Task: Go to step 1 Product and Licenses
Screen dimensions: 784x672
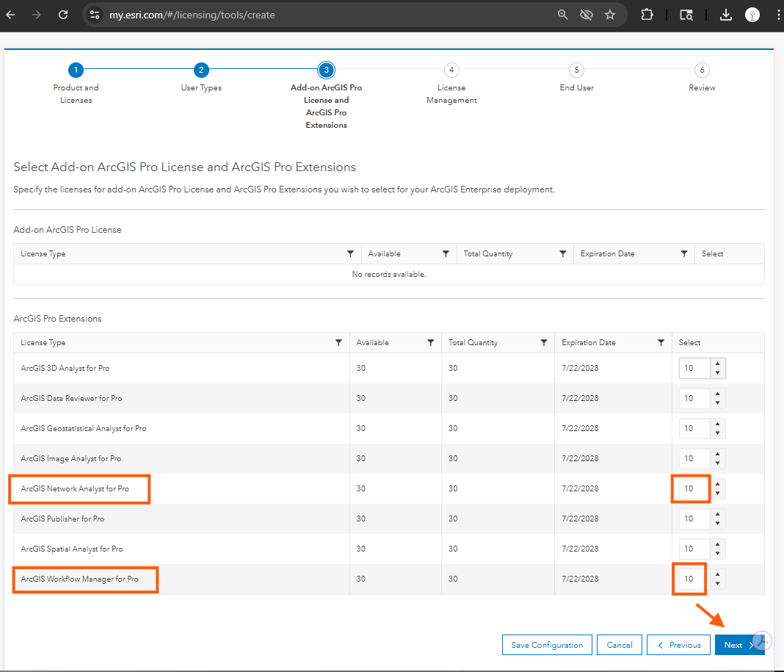Action: point(76,71)
